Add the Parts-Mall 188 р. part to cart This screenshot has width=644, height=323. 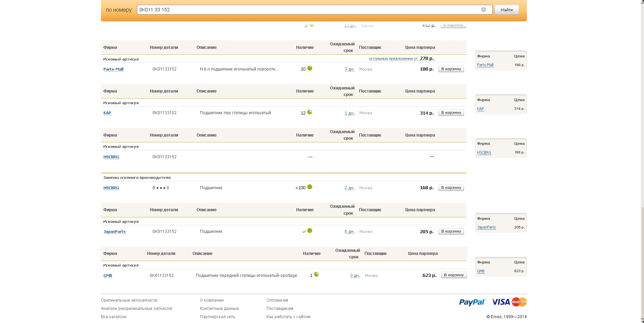pyautogui.click(x=451, y=69)
